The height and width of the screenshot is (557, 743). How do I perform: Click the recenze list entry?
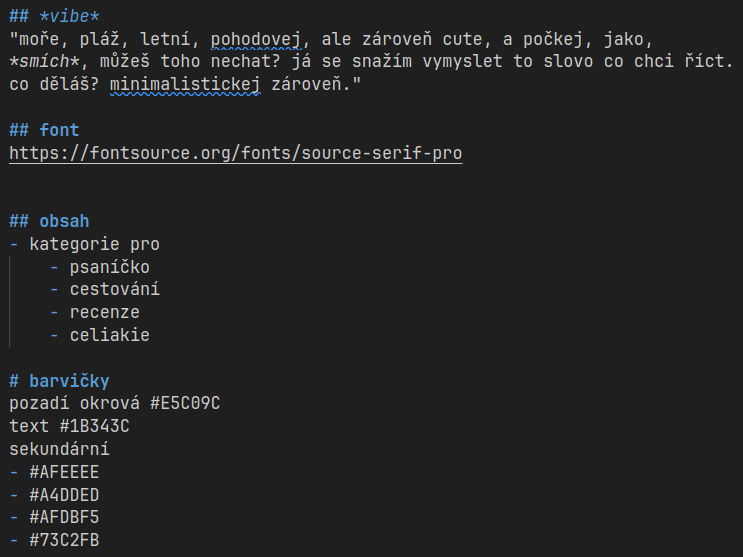pyautogui.click(x=104, y=312)
